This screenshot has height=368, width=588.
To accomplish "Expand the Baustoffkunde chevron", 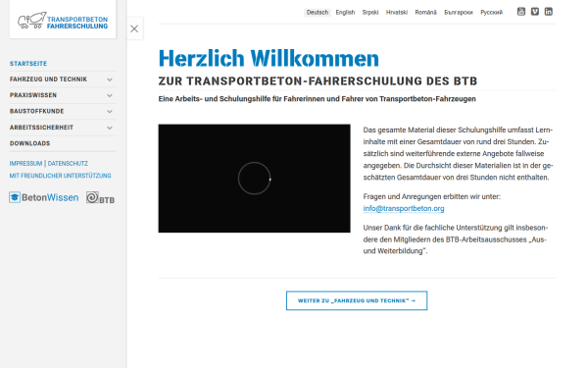I will (110, 112).
